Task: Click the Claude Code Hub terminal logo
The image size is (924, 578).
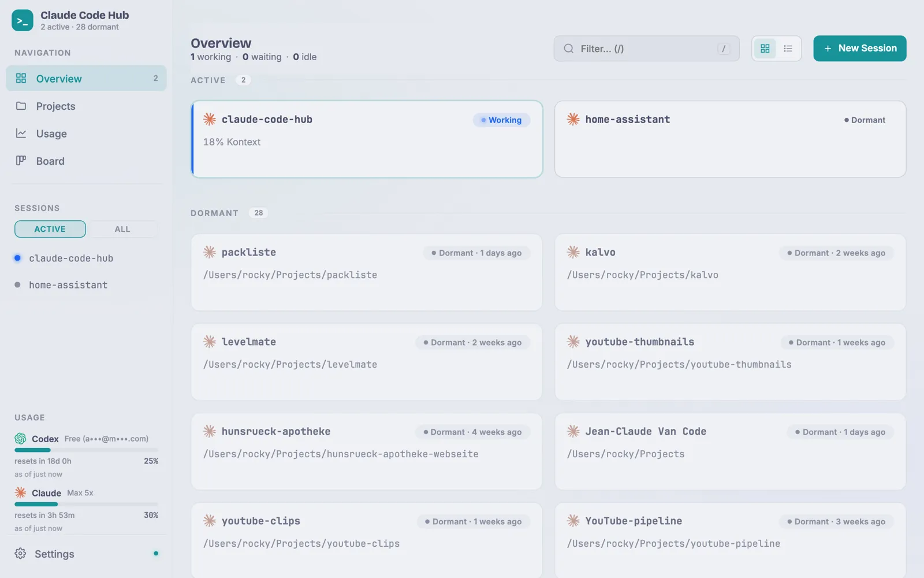Action: (x=23, y=21)
